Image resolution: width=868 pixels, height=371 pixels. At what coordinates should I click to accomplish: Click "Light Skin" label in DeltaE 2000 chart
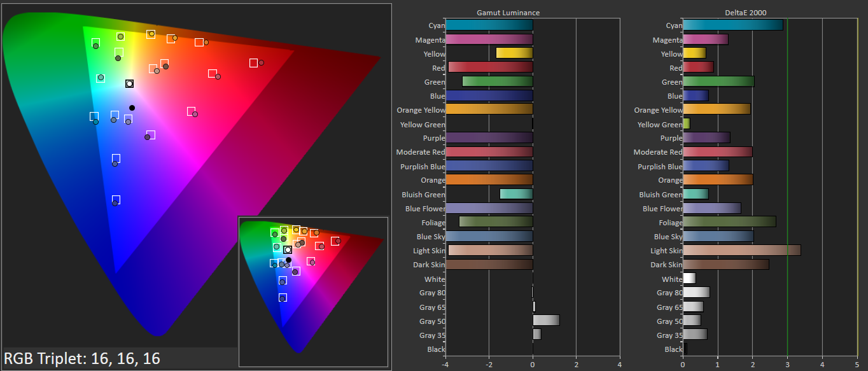click(666, 251)
